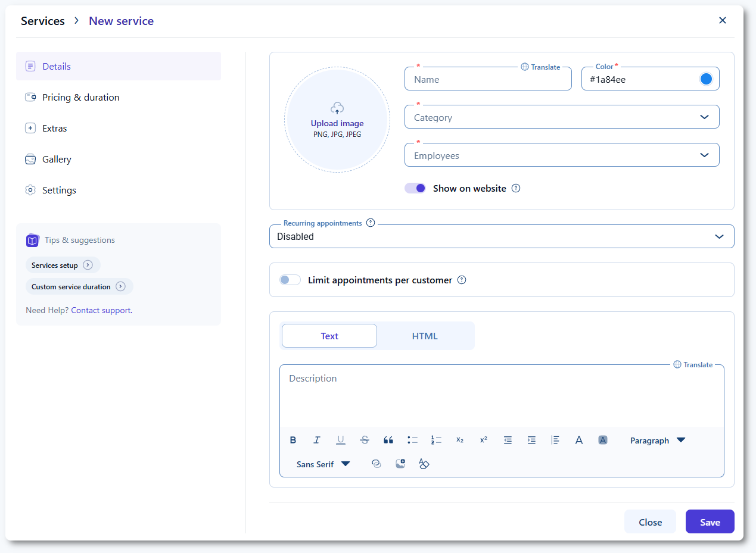Go to Pricing & duration section

81,98
